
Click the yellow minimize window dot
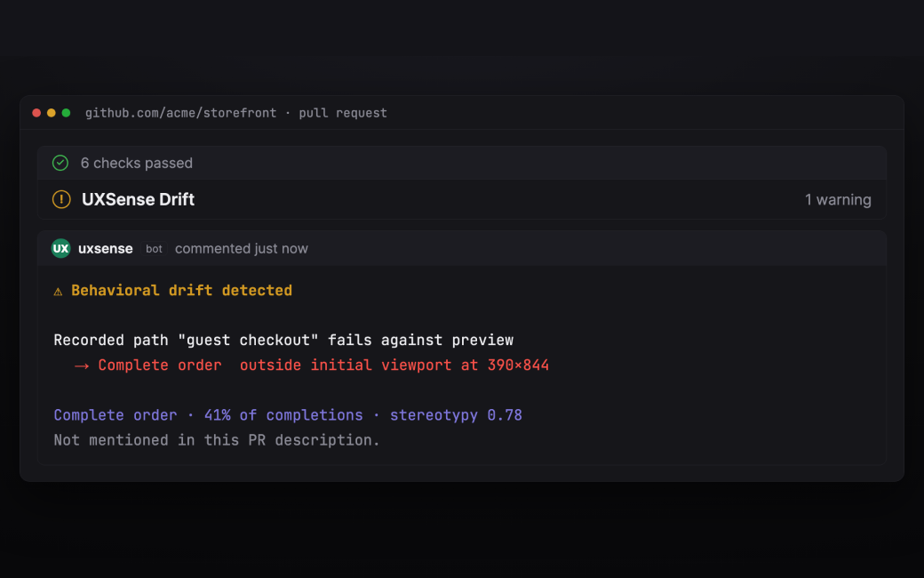click(x=52, y=113)
